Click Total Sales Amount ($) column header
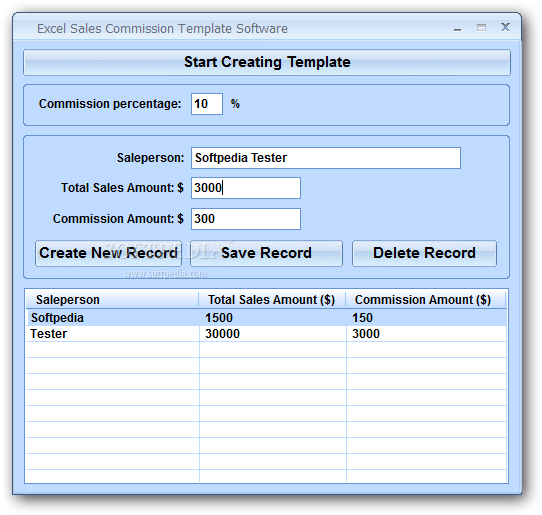 (x=272, y=300)
